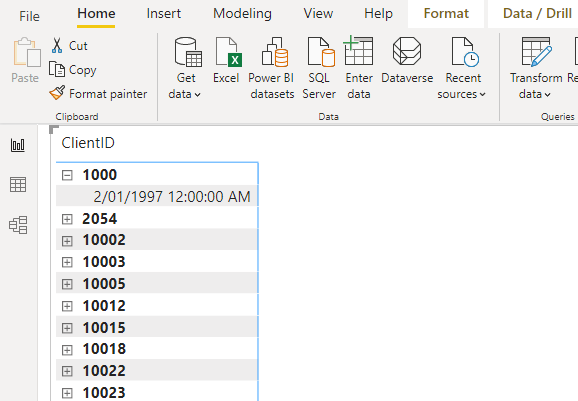578x401 pixels.
Task: Select the Format painter tool
Action: [98, 94]
